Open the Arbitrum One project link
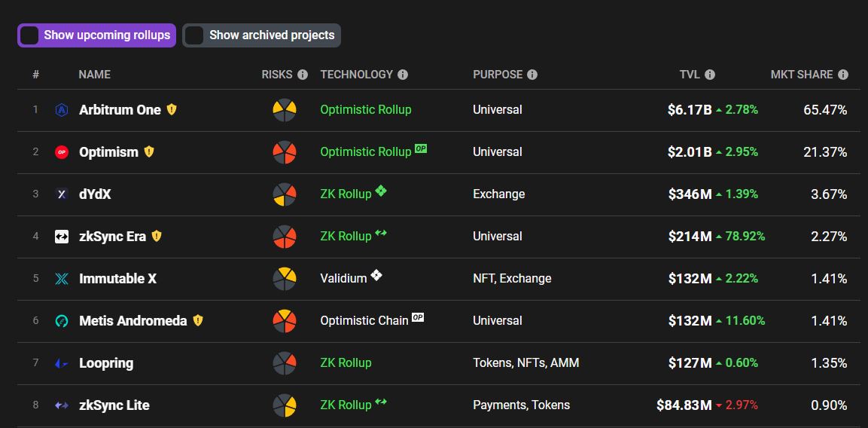 click(x=120, y=110)
